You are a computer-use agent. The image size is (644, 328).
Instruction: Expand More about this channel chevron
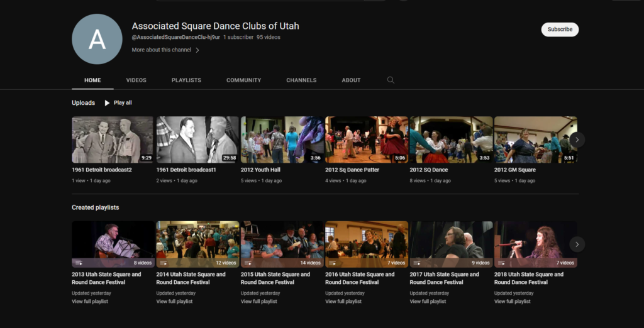click(x=197, y=50)
